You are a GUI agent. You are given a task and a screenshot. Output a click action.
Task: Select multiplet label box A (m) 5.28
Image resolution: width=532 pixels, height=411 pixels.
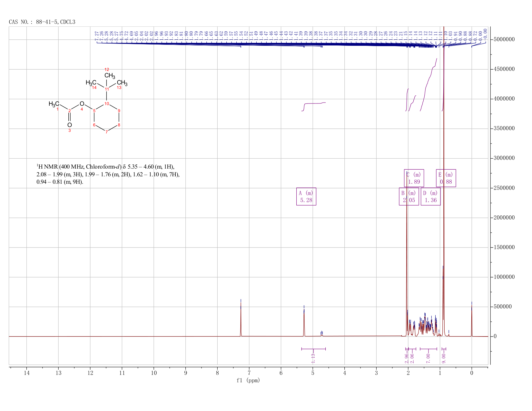306,196
